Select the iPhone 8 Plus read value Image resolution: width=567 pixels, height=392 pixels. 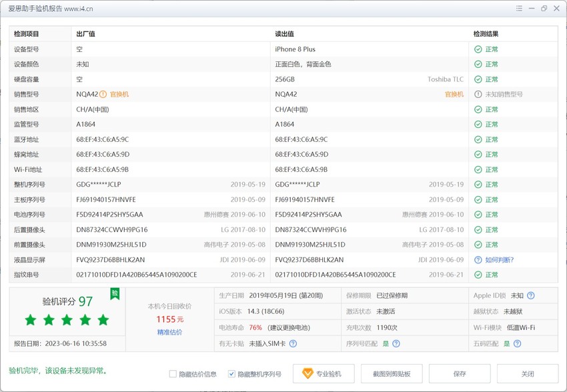(295, 49)
